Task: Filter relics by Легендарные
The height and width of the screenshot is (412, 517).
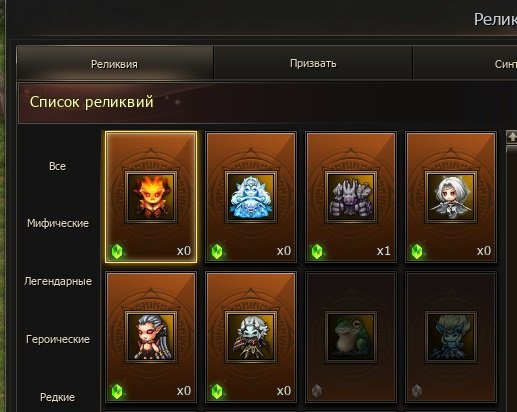Action: coord(58,281)
